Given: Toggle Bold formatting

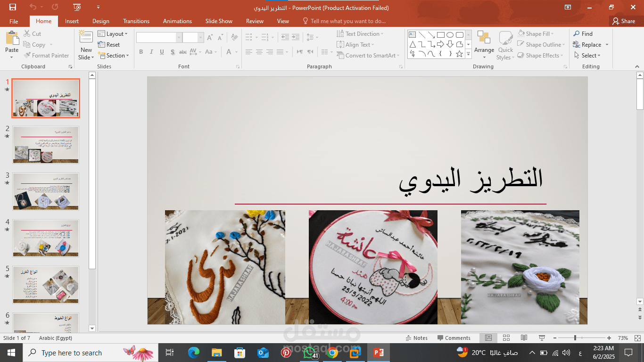Looking at the screenshot, I should [141, 52].
